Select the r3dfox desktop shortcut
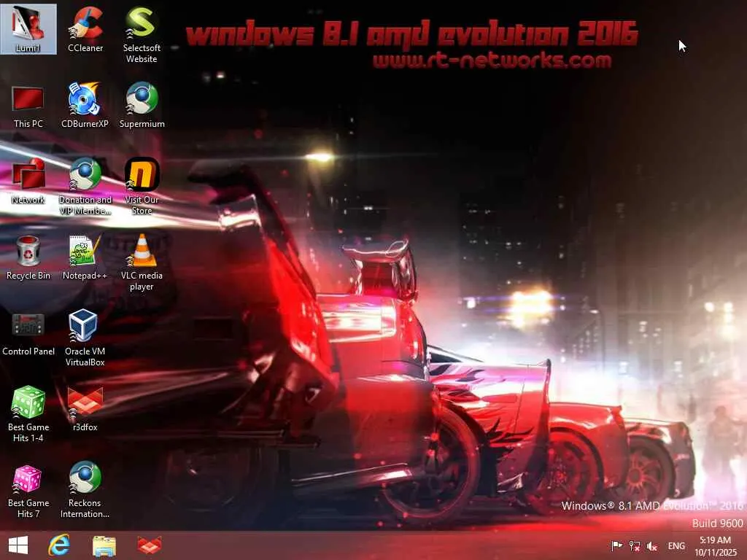The height and width of the screenshot is (560, 747). (85, 410)
